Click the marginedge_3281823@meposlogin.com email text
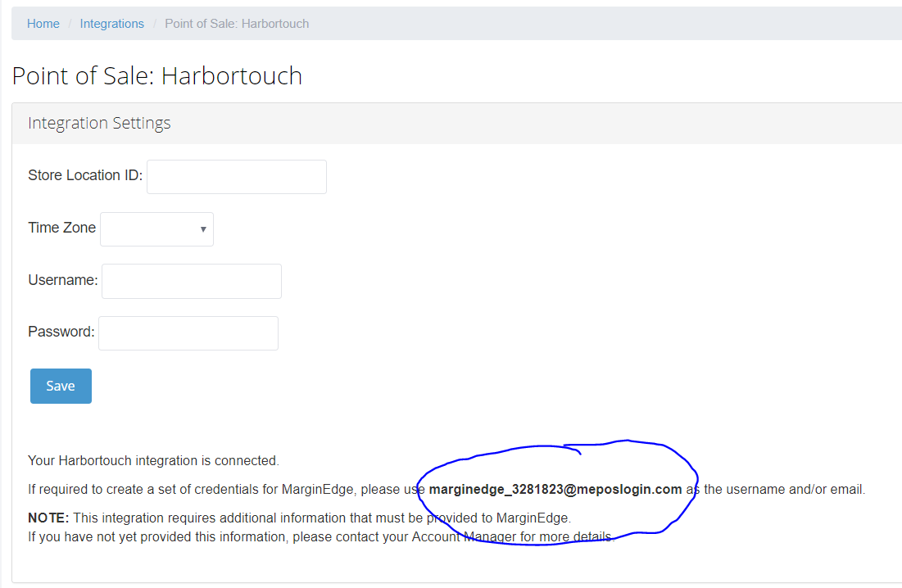Screen dimensions: 902x588 coord(555,490)
